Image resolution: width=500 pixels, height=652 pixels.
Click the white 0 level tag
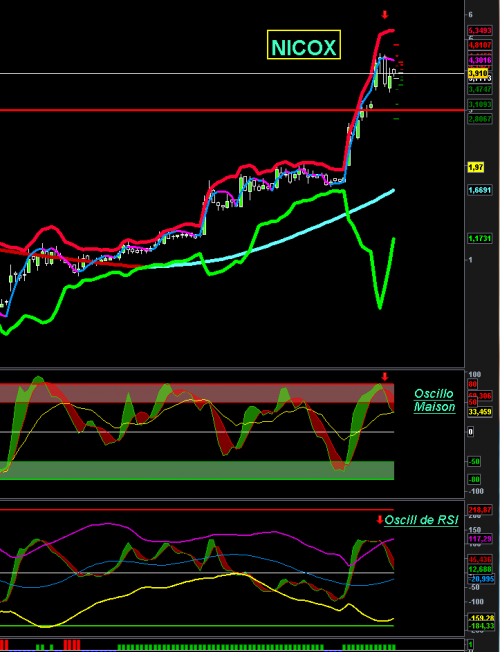pyautogui.click(x=470, y=432)
